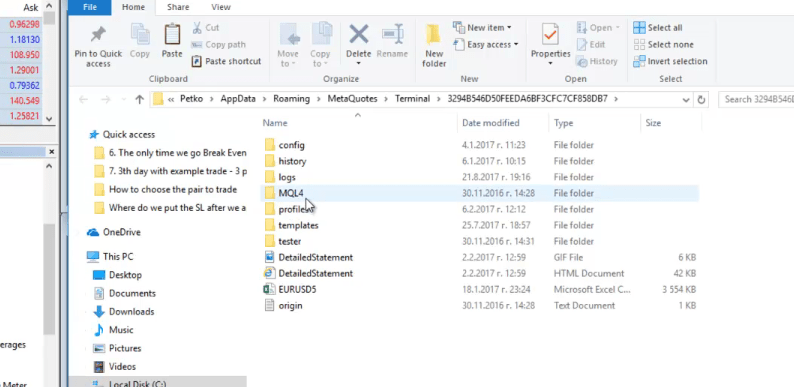Select the config folder
This screenshot has height=387, width=794.
(x=481, y=145)
